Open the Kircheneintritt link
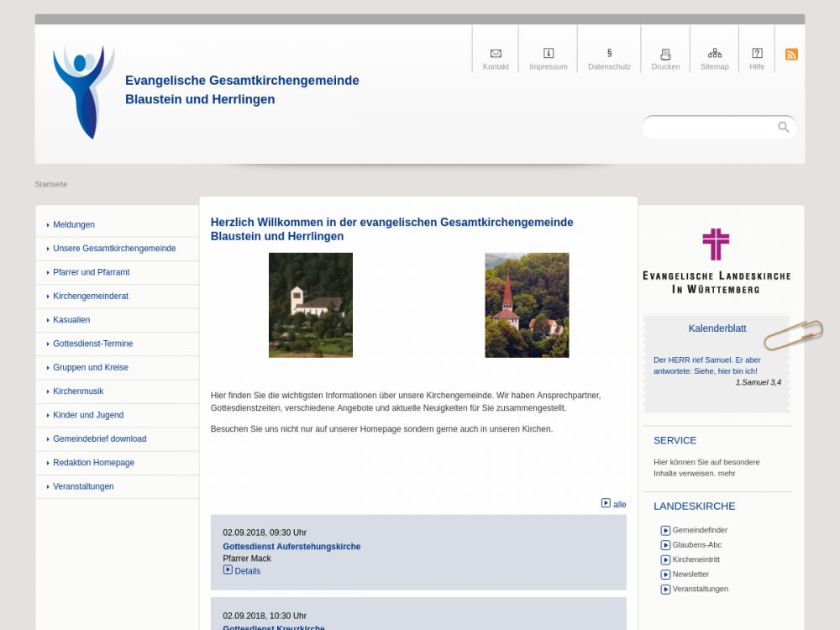 (x=696, y=559)
